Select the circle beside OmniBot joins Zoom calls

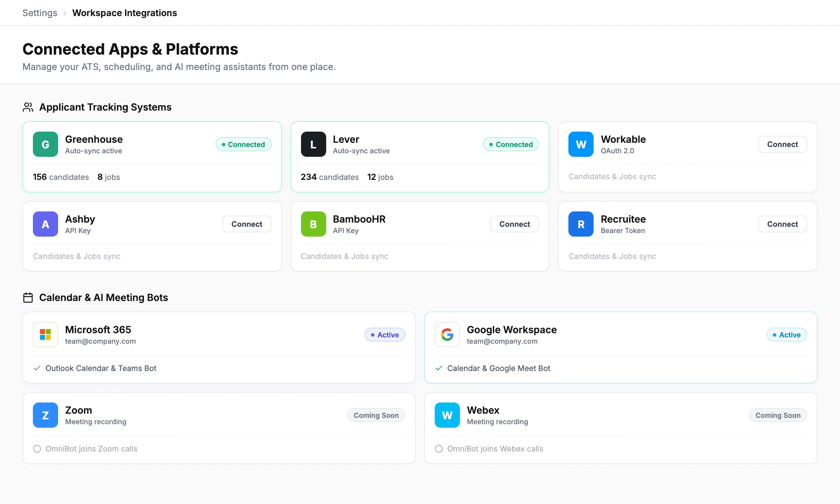tap(37, 449)
